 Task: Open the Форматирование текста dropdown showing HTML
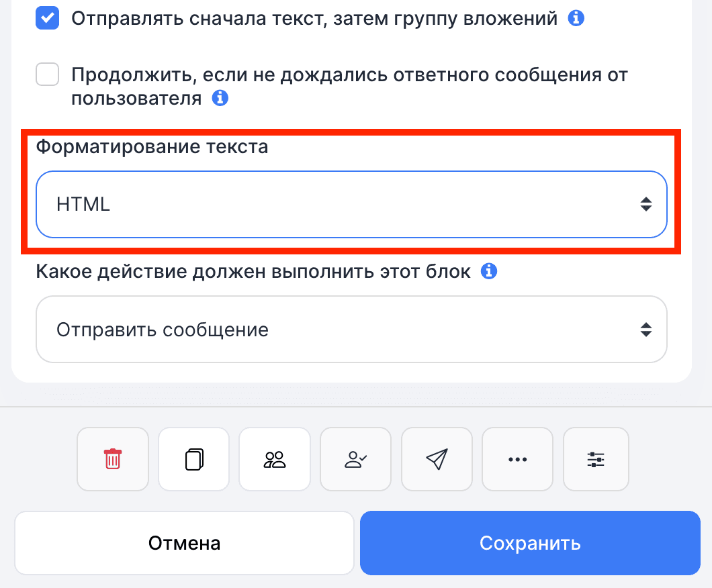351,204
